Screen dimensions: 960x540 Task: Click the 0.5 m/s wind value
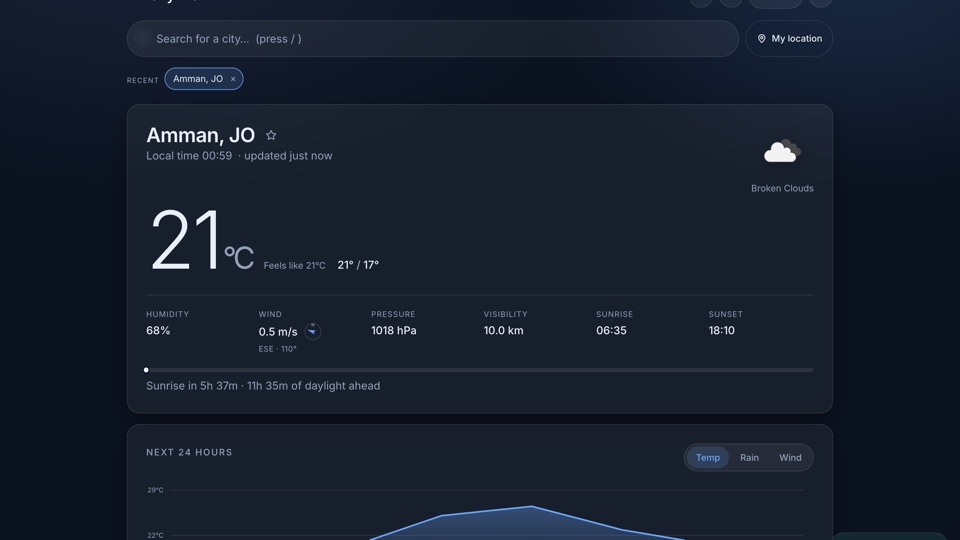click(278, 332)
